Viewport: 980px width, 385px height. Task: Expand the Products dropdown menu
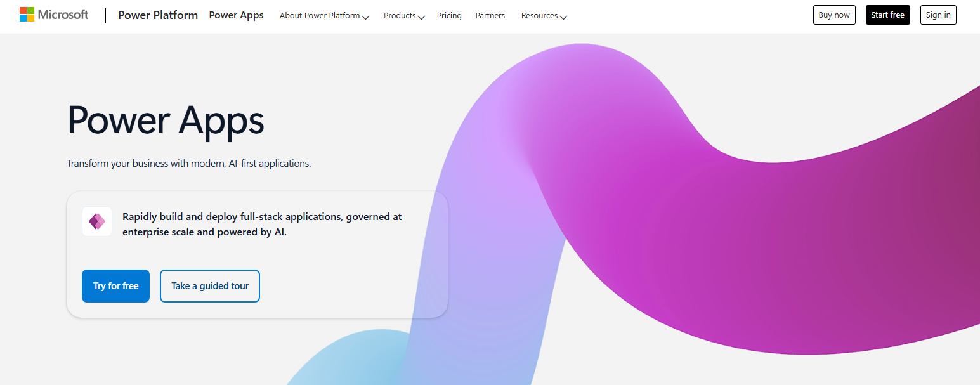(x=404, y=16)
